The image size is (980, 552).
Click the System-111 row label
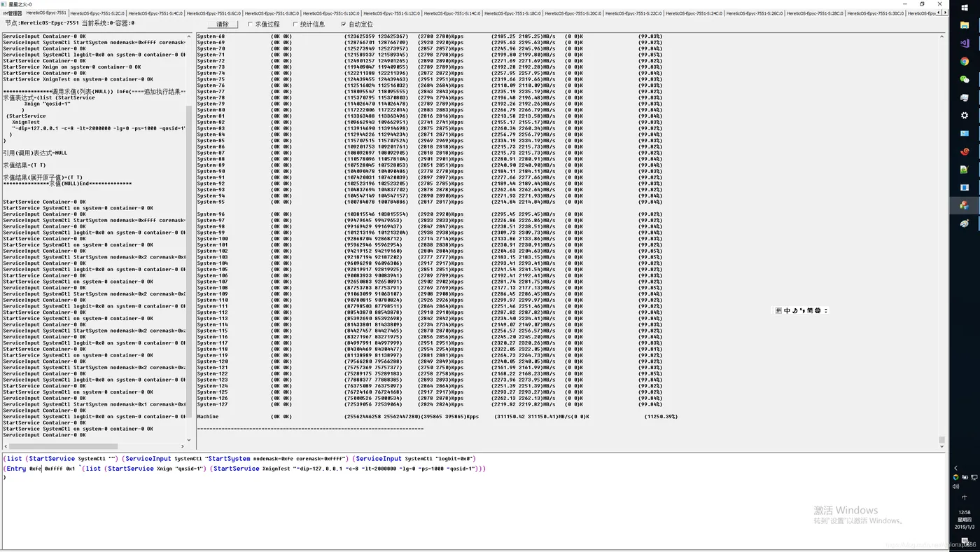tap(212, 306)
